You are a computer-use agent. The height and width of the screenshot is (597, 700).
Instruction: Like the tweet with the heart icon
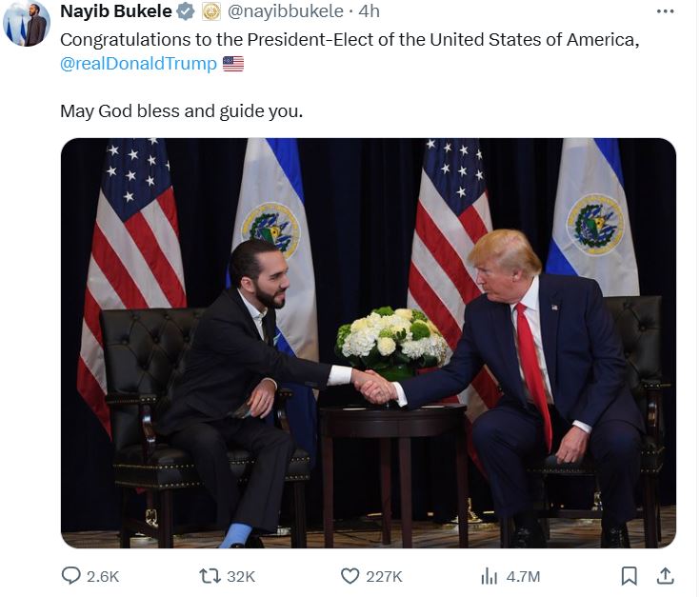pos(350,576)
